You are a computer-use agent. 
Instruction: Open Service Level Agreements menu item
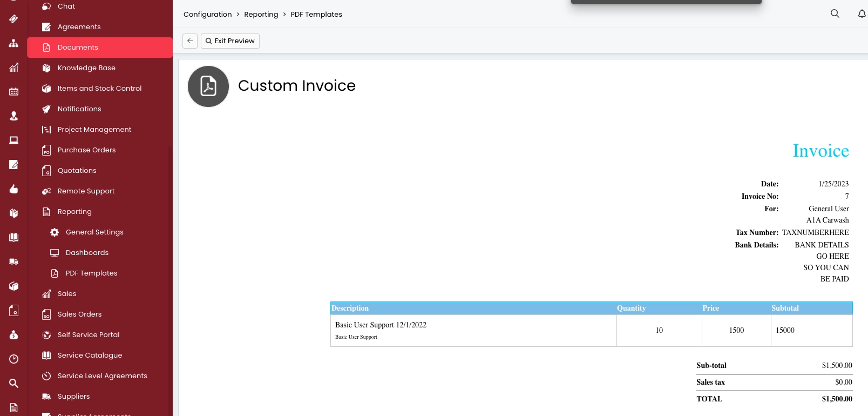(x=102, y=376)
